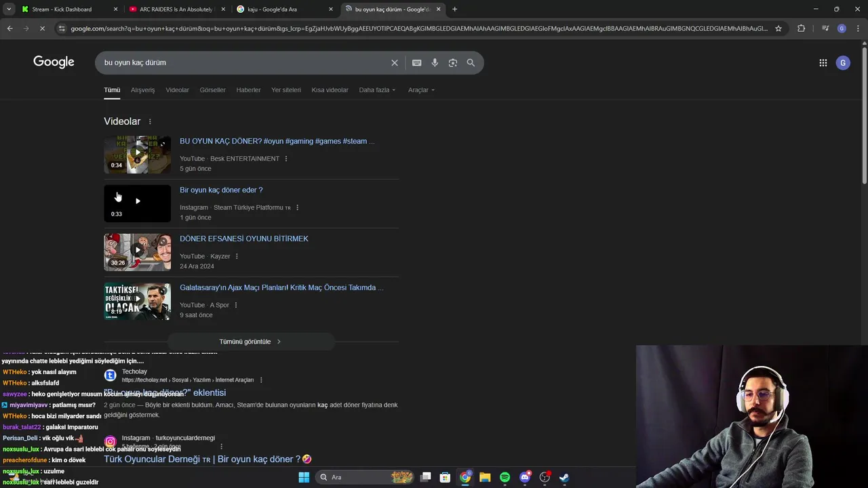Open Galatasaray'ın Ajax Maçı Planları link
This screenshot has height=488, width=868.
point(281,287)
